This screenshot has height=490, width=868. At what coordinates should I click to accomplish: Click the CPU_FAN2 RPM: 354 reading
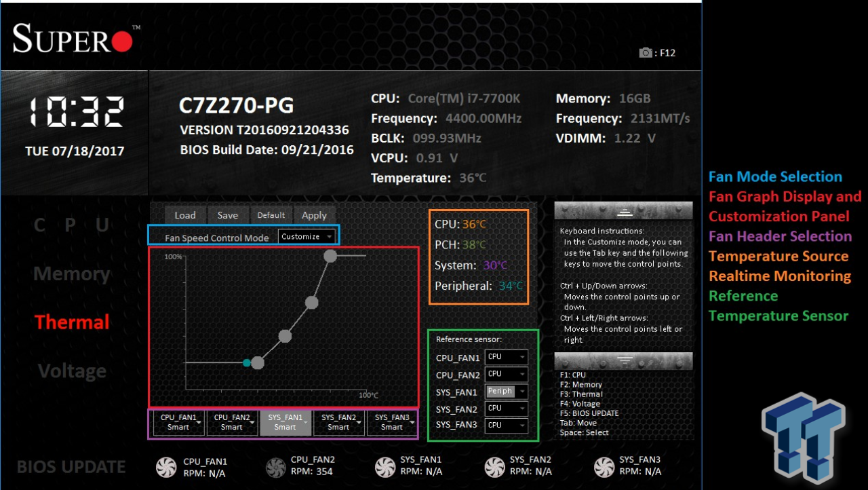click(312, 472)
